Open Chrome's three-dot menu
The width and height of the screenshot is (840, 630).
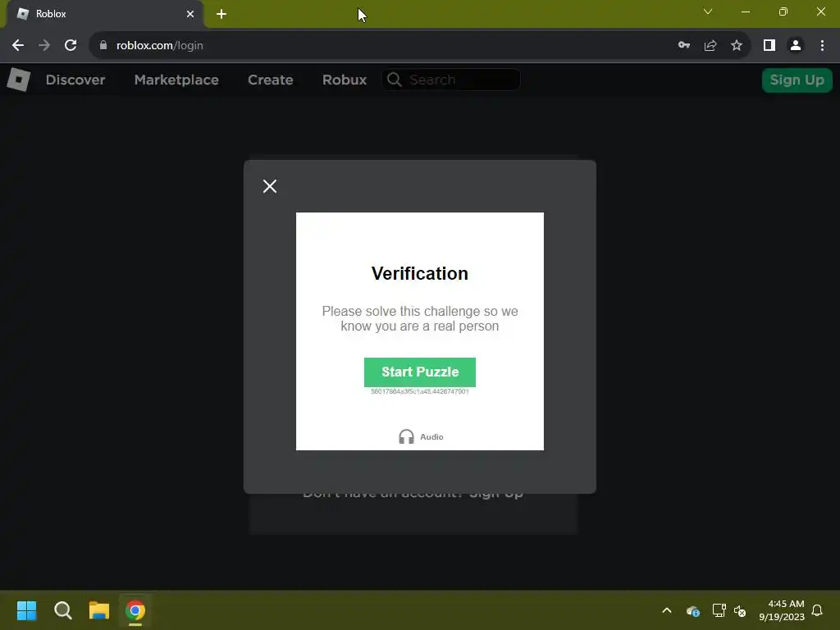click(822, 46)
